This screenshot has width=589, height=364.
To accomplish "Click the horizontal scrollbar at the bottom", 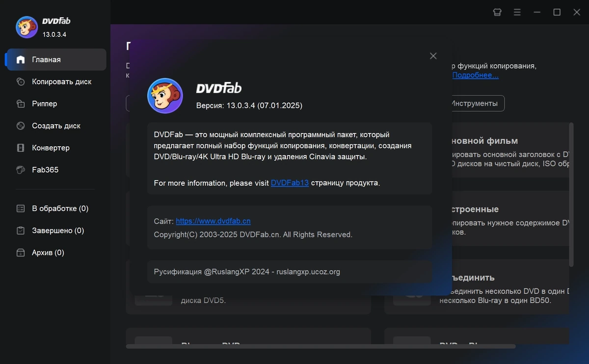I will tap(321, 346).
